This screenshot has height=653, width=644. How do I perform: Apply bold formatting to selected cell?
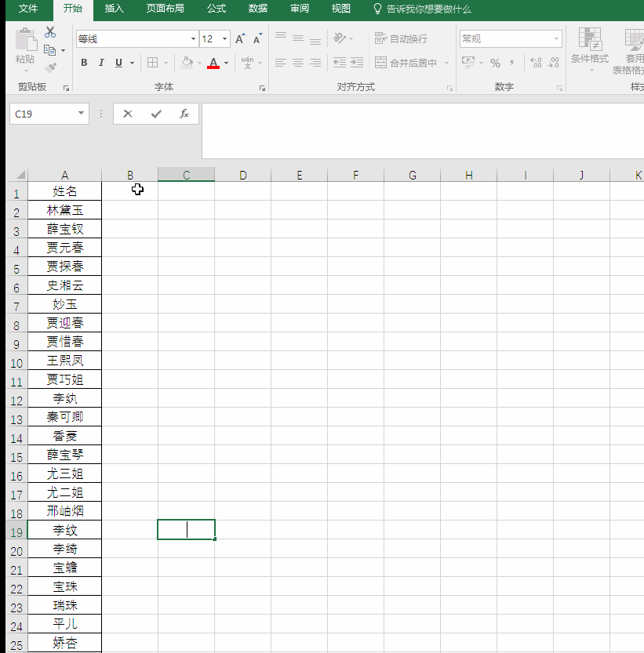[84, 63]
